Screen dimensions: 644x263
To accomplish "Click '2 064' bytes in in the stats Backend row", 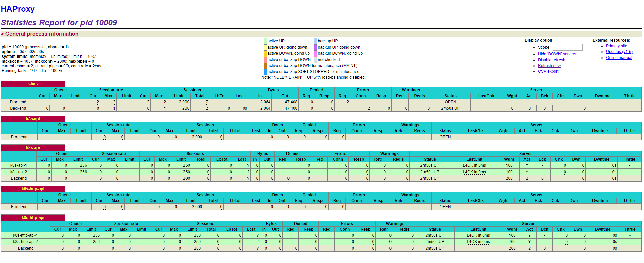I will tap(265, 108).
